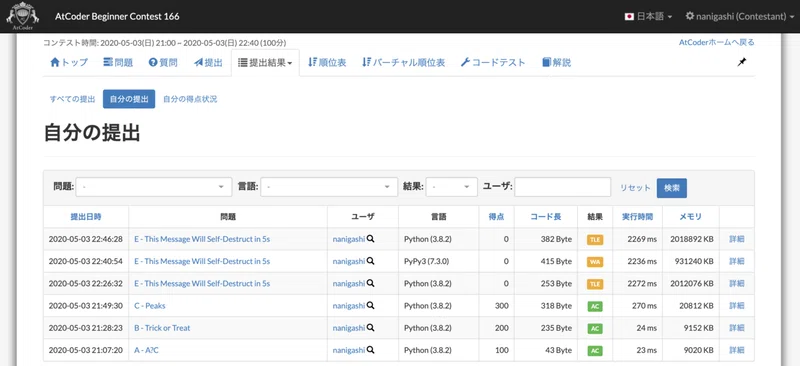Expand the 結果 filter combo box

452,187
